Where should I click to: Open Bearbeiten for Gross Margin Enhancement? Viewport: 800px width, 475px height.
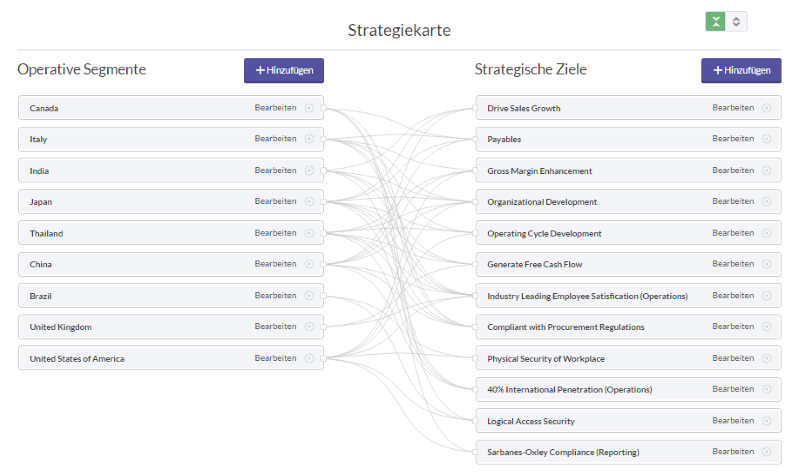(733, 170)
